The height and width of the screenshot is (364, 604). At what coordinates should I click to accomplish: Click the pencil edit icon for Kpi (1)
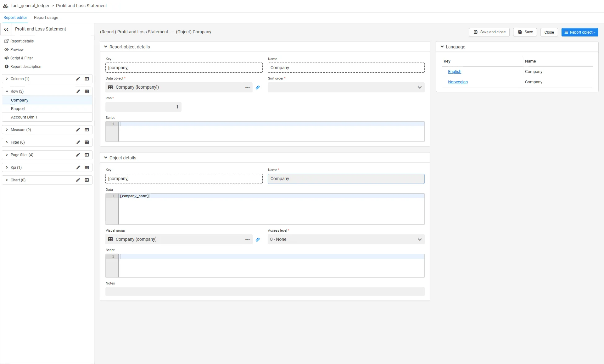[x=78, y=168]
